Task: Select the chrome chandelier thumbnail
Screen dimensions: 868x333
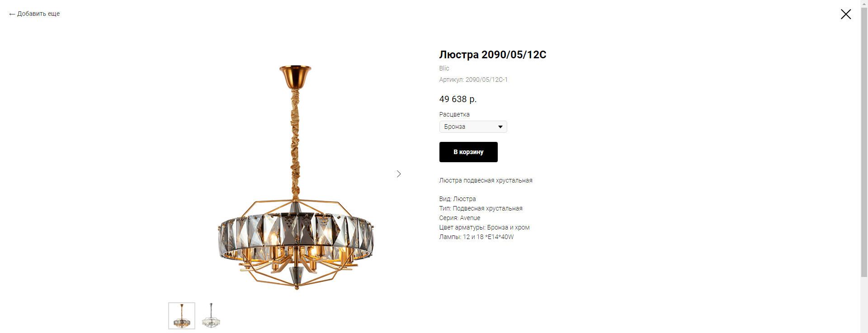Action: click(211, 316)
